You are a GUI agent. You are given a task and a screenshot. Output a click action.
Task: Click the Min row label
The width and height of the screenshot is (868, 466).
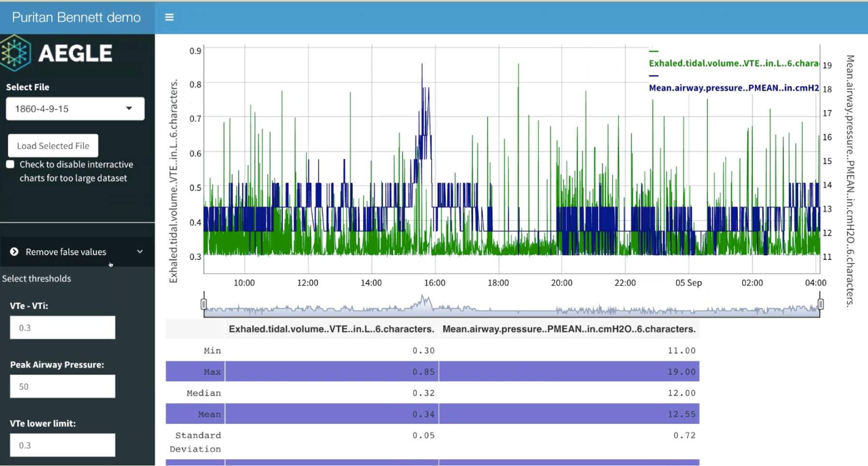pyautogui.click(x=212, y=350)
